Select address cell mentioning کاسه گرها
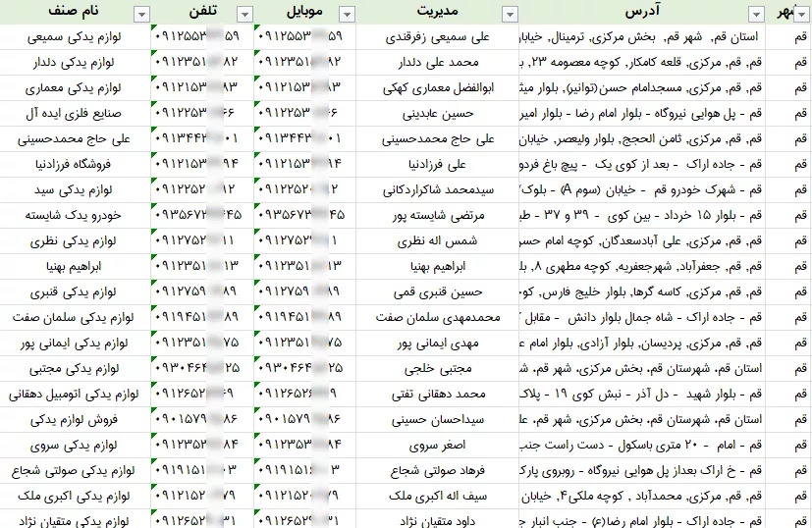Viewport: 812px width, 528px height. click(x=642, y=291)
